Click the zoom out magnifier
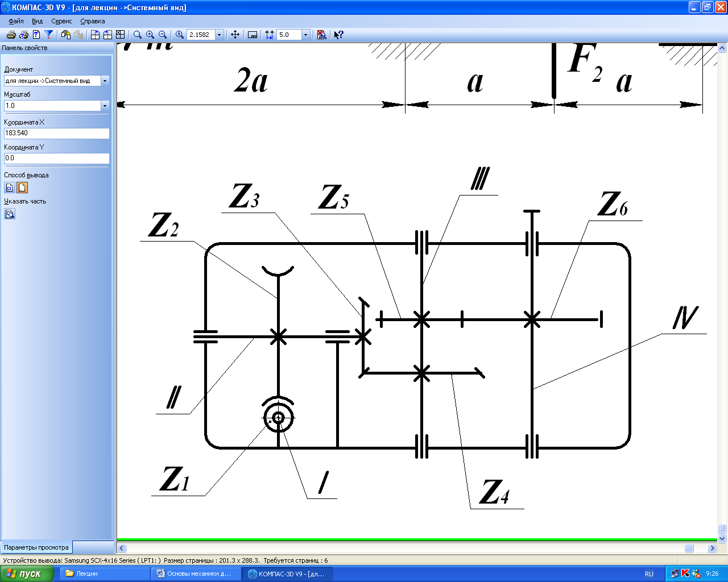This screenshot has height=582, width=728. pyautogui.click(x=163, y=35)
